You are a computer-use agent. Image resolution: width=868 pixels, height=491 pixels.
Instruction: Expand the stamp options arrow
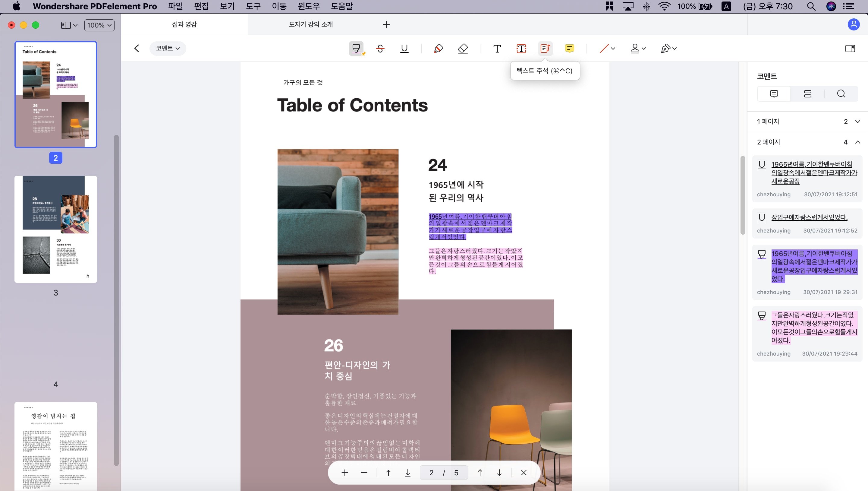click(644, 49)
